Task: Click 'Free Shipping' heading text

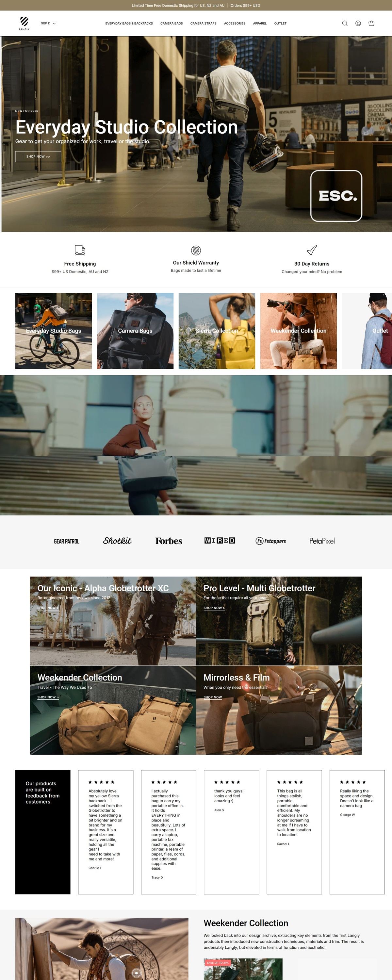Action: [x=80, y=264]
